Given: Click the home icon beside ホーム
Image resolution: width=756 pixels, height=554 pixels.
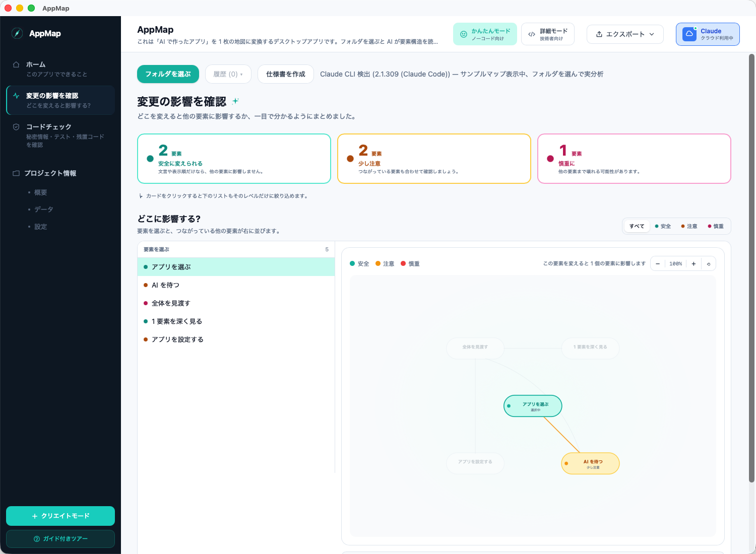Looking at the screenshot, I should point(16,64).
